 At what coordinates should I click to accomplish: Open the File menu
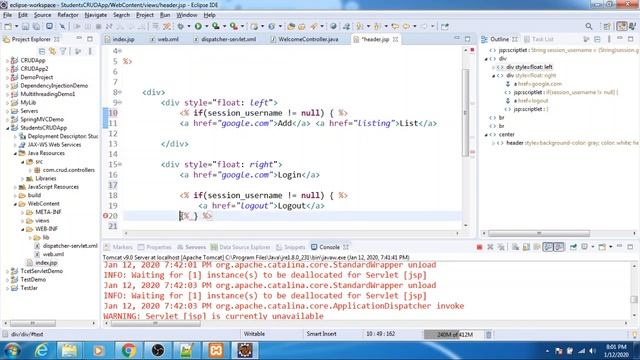7,15
